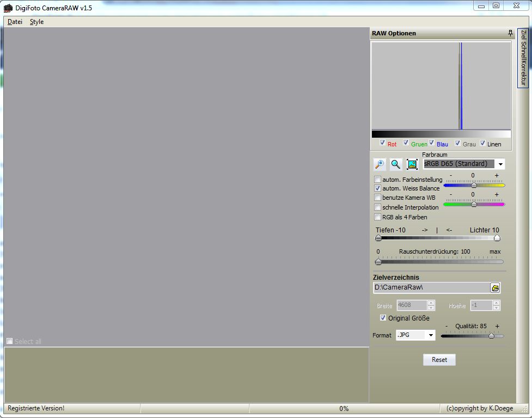The image size is (532, 418).
Task: Toggle the Rot histogram channel
Action: [383, 143]
